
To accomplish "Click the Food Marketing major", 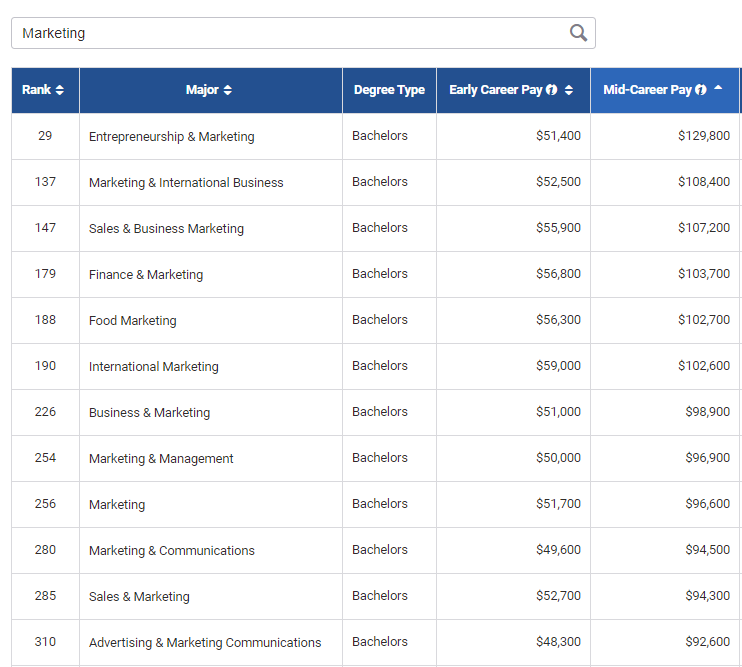I will click(x=132, y=321).
